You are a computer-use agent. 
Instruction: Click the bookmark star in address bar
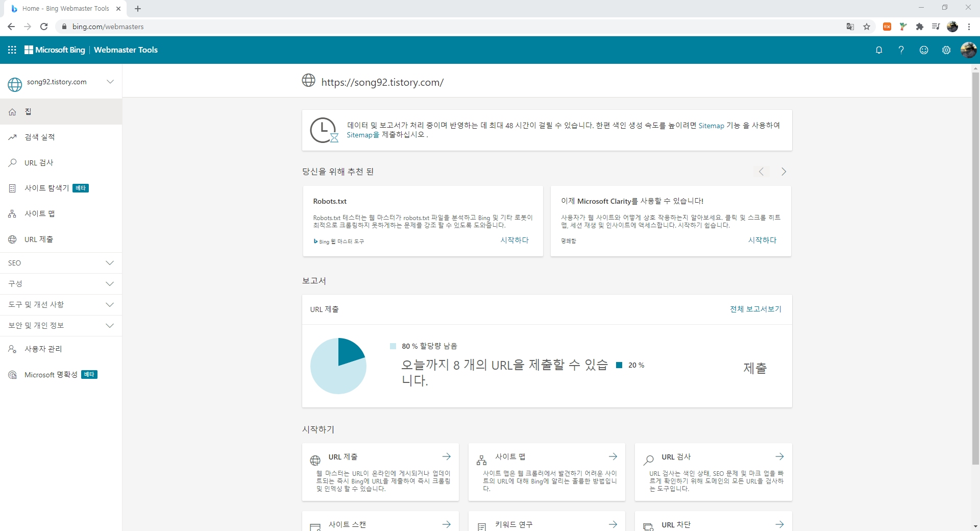[867, 27]
